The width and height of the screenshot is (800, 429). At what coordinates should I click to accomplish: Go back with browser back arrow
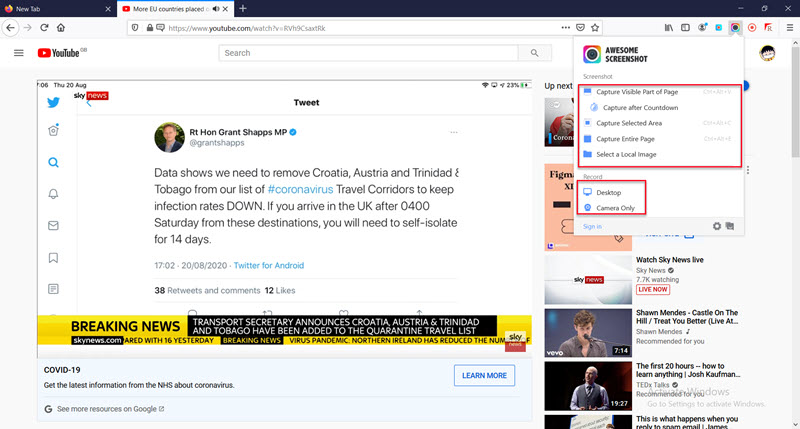tap(11, 28)
